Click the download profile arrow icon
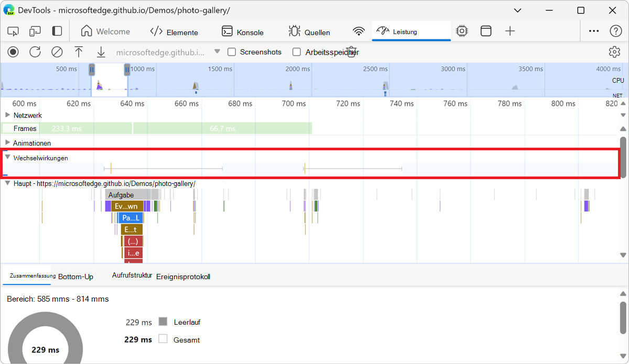629x364 pixels. (101, 52)
